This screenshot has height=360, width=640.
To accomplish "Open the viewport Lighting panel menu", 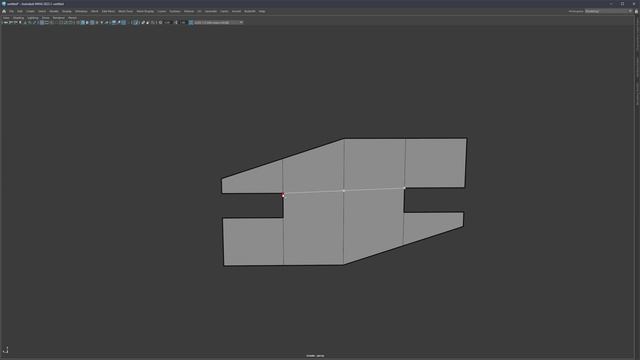I will [33, 18].
